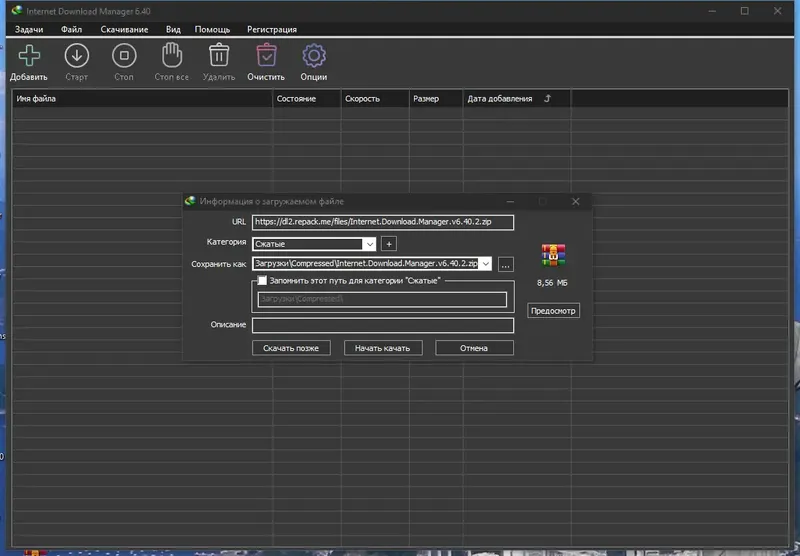Click the Скачать позже button
The width and height of the screenshot is (800, 556).
291,348
